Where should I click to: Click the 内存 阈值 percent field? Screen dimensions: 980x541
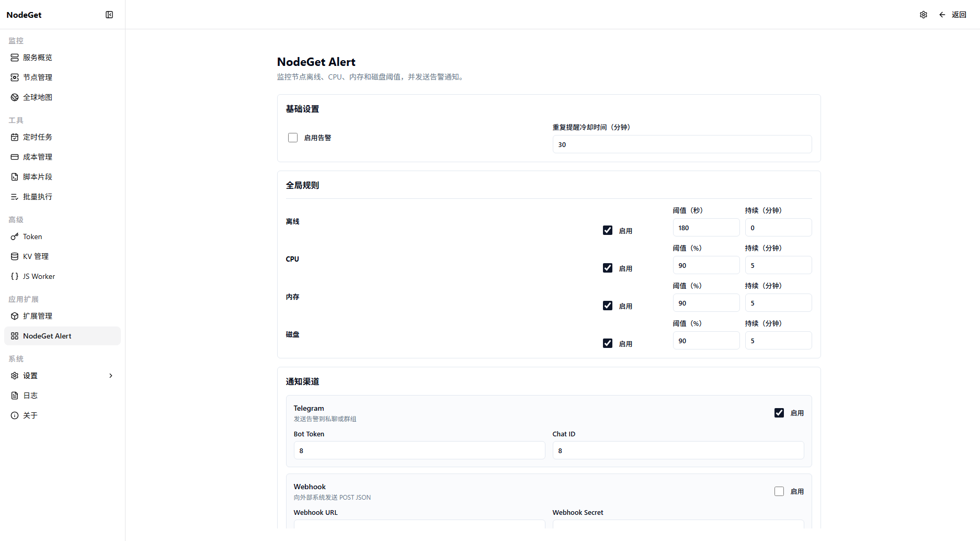point(706,303)
